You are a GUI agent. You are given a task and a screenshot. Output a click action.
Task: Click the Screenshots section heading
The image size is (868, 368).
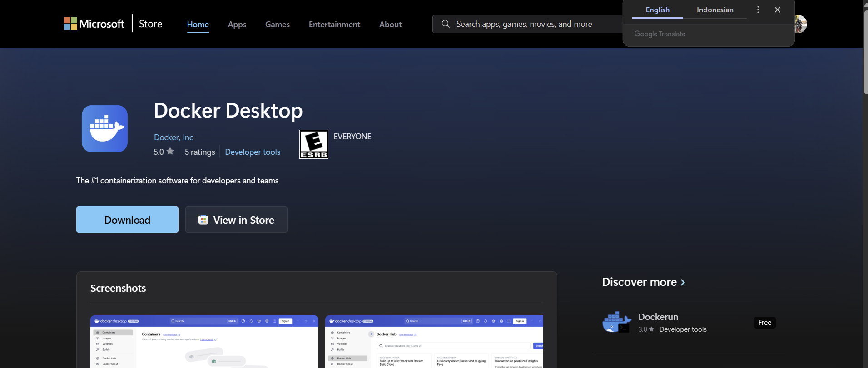coord(118,288)
